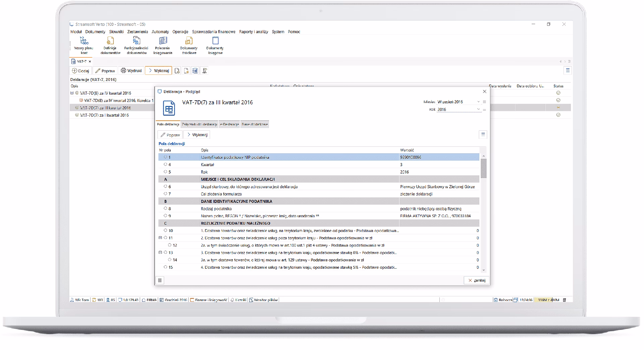Collapse field 11 tree node

tap(160, 238)
